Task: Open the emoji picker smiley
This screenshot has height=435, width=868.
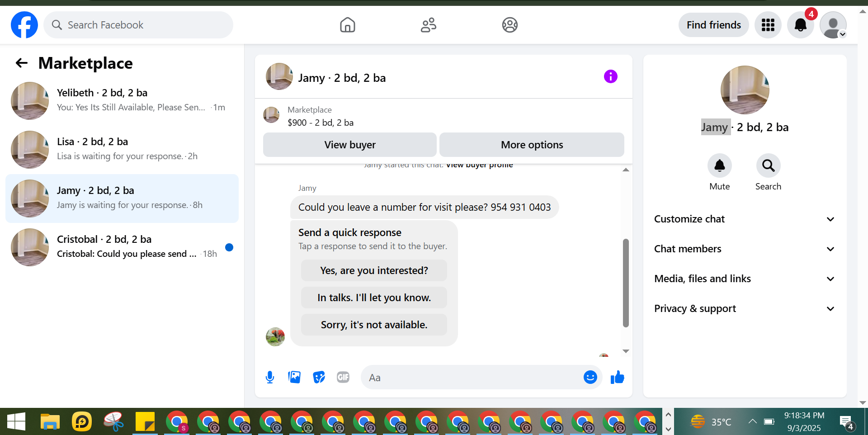Action: (x=590, y=377)
